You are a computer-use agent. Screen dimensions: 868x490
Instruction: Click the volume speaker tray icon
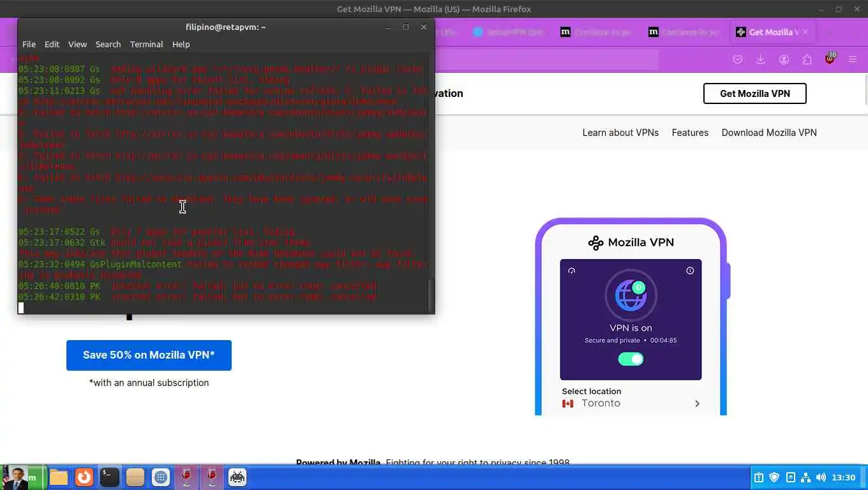[821, 477]
